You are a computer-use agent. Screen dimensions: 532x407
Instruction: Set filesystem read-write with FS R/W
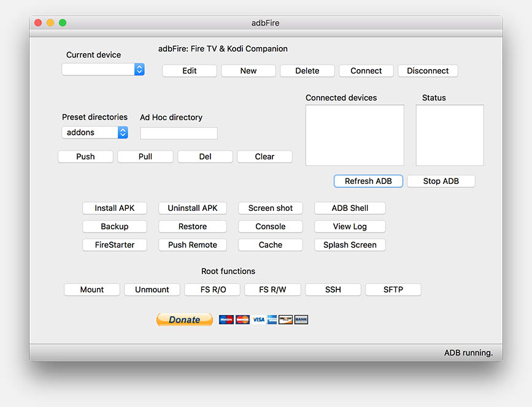click(272, 290)
